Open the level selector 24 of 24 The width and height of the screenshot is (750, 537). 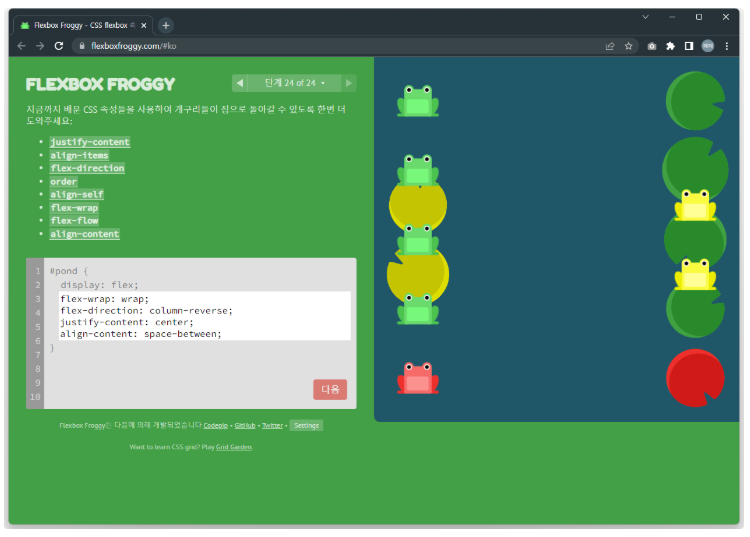294,83
